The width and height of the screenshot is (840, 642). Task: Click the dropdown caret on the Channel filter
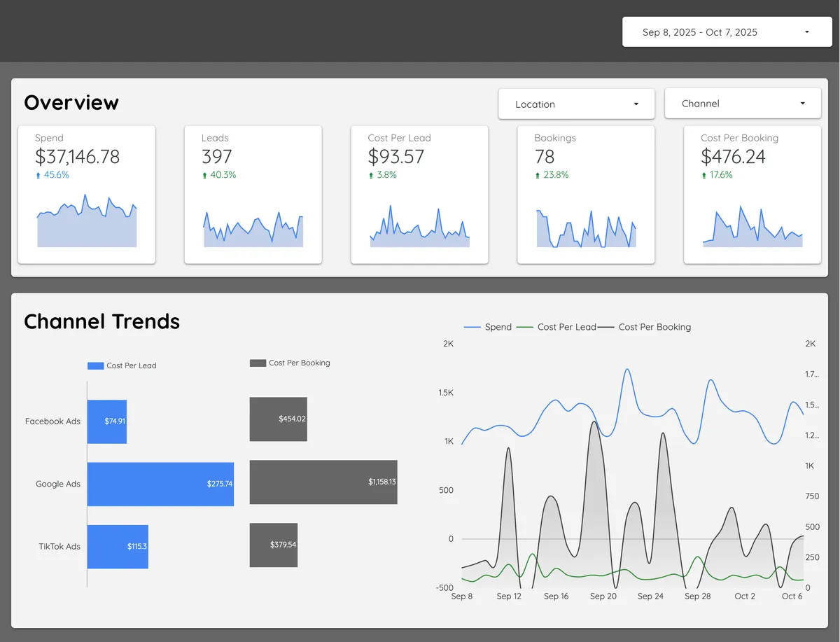802,103
